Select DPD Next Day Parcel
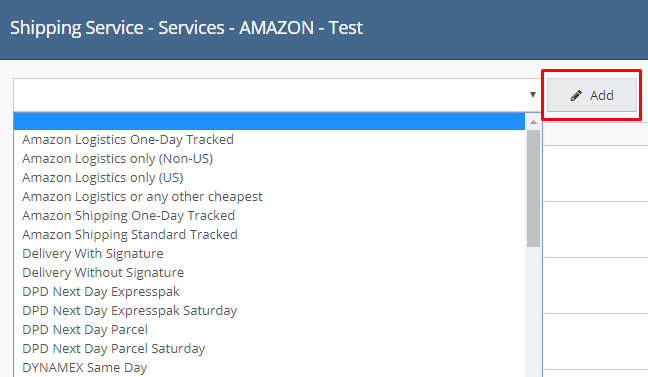The width and height of the screenshot is (648, 377). click(85, 330)
